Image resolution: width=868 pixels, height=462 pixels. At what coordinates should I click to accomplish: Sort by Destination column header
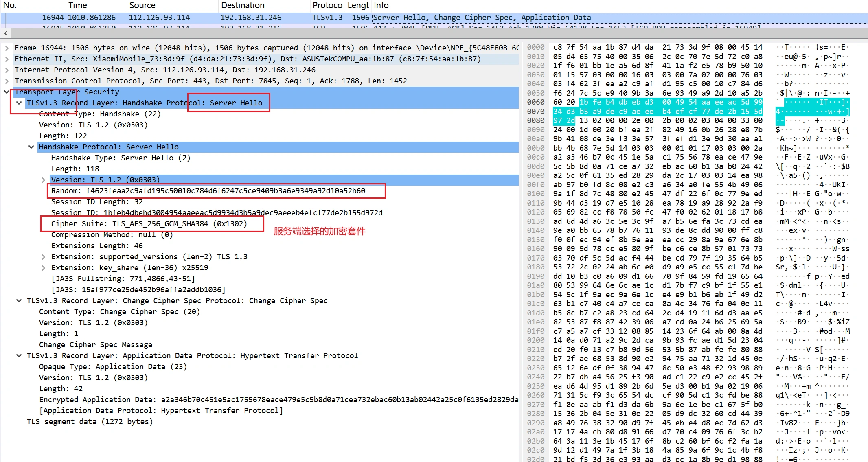[x=243, y=5]
